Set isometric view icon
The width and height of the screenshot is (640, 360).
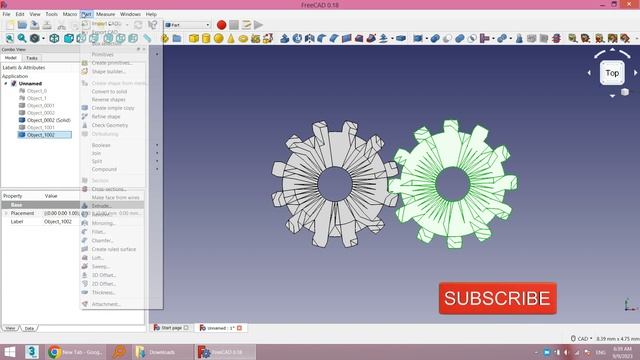pyautogui.click(x=54, y=38)
